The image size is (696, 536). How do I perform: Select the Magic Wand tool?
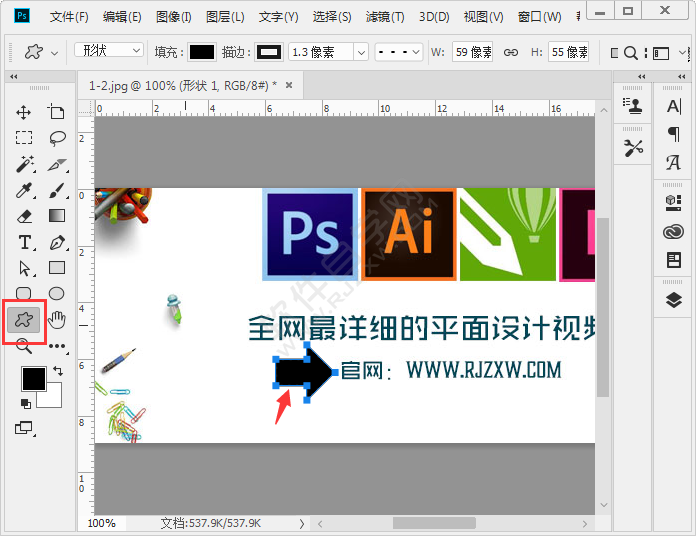[25, 164]
